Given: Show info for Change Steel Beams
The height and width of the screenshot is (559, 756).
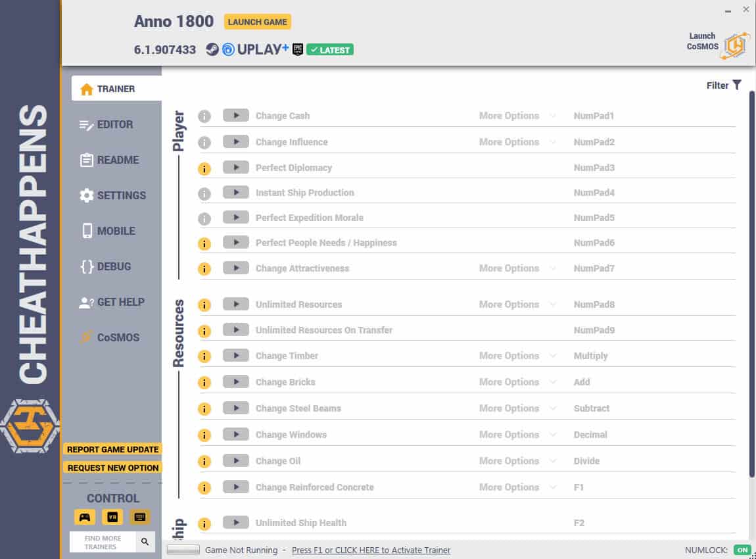Looking at the screenshot, I should 204,409.
